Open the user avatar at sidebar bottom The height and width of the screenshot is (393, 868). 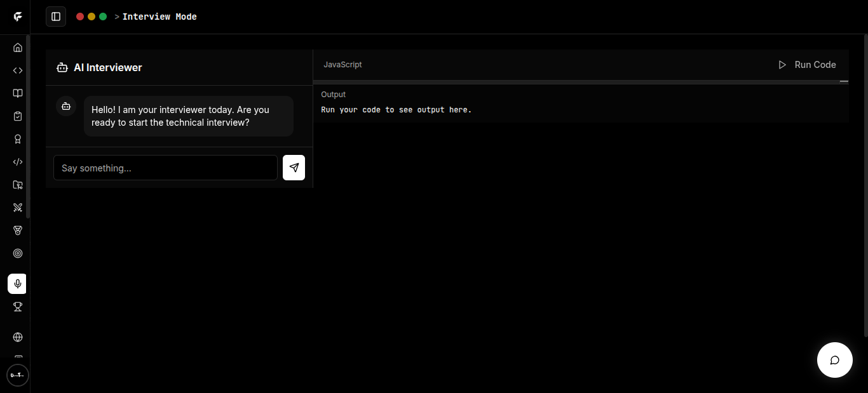coord(18,375)
